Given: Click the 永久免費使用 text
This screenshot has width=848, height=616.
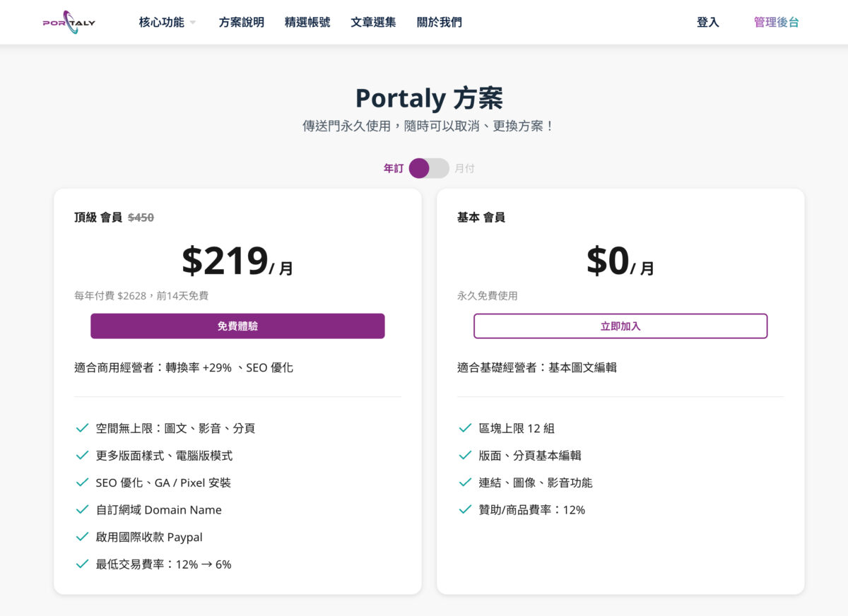Looking at the screenshot, I should (488, 296).
